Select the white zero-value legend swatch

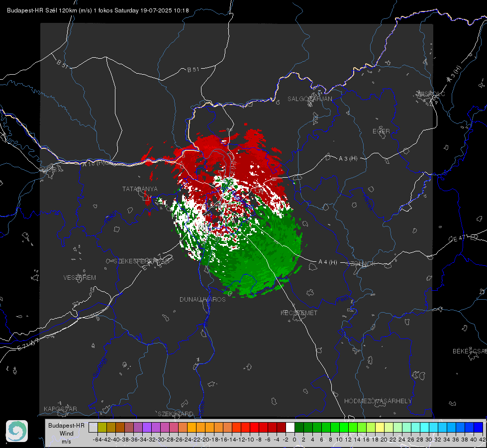[x=290, y=427]
